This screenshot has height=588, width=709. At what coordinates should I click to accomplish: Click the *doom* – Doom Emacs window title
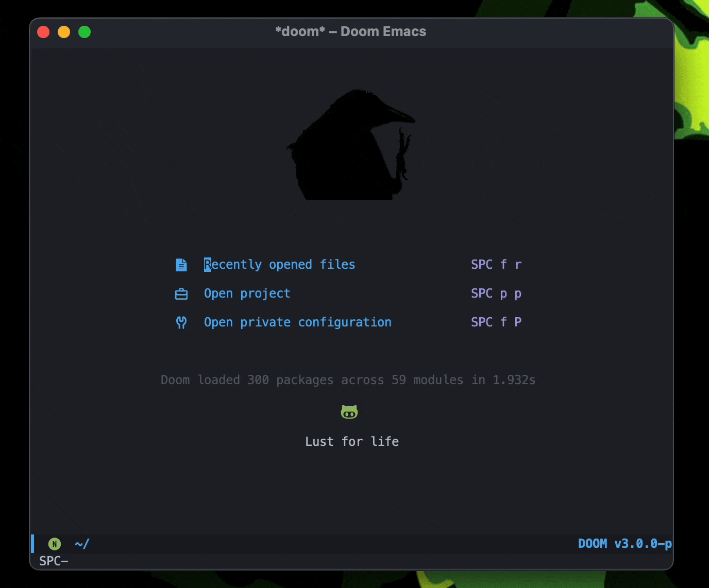point(351,31)
